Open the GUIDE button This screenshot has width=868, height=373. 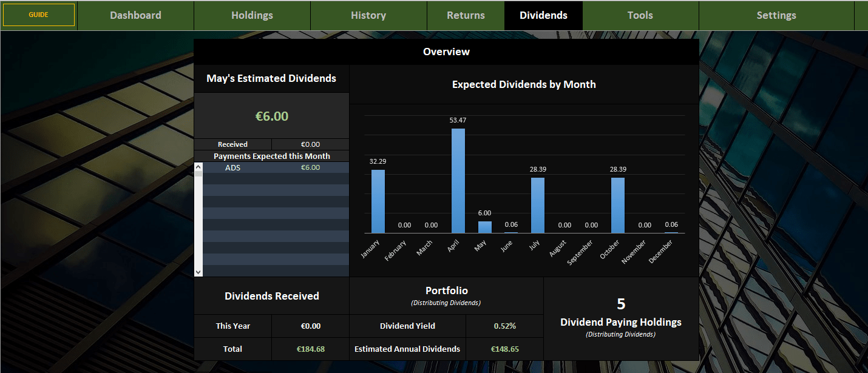click(39, 15)
